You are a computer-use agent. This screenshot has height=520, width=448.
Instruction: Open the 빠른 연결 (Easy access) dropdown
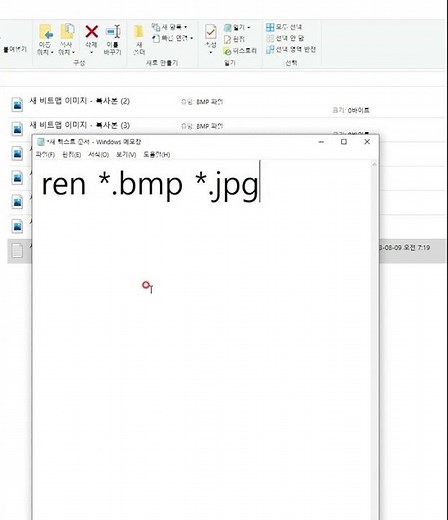coord(172,38)
